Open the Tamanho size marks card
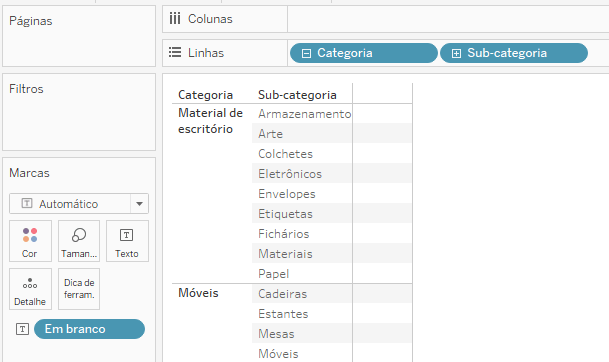Screen dimensions: 609x362 click(x=79, y=241)
